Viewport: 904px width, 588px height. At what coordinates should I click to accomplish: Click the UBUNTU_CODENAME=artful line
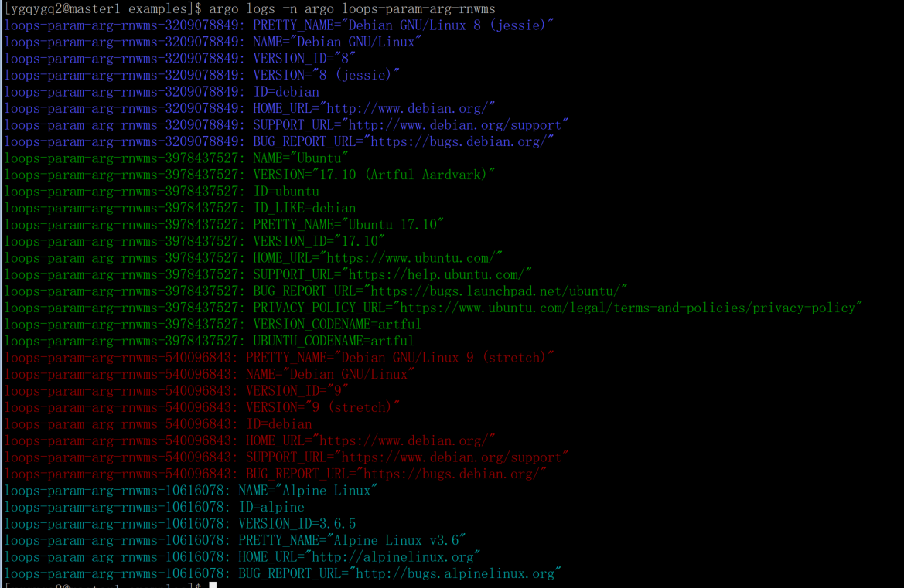click(x=209, y=342)
